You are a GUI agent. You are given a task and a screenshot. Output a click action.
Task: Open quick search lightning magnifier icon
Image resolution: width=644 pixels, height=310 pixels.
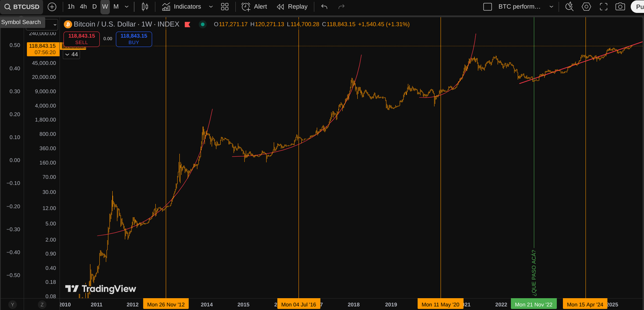(569, 6)
